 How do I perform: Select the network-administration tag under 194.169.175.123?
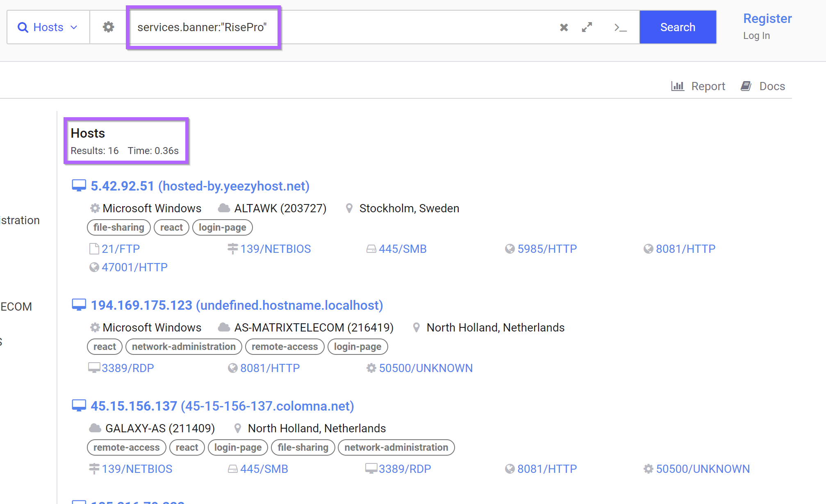click(183, 347)
